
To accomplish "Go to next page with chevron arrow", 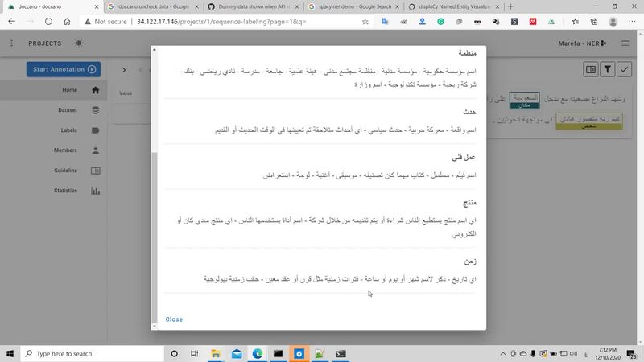I will (123, 70).
